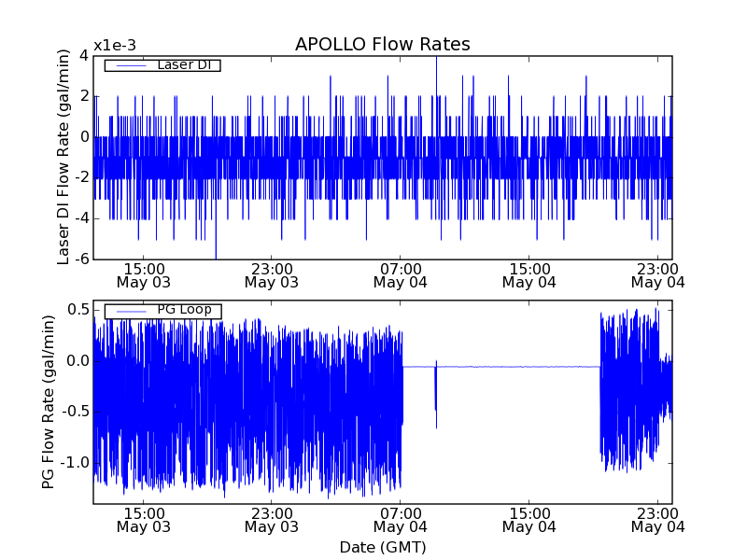Select the PG Flow Rate y-axis label
The image size is (747, 560).
pyautogui.click(x=48, y=401)
